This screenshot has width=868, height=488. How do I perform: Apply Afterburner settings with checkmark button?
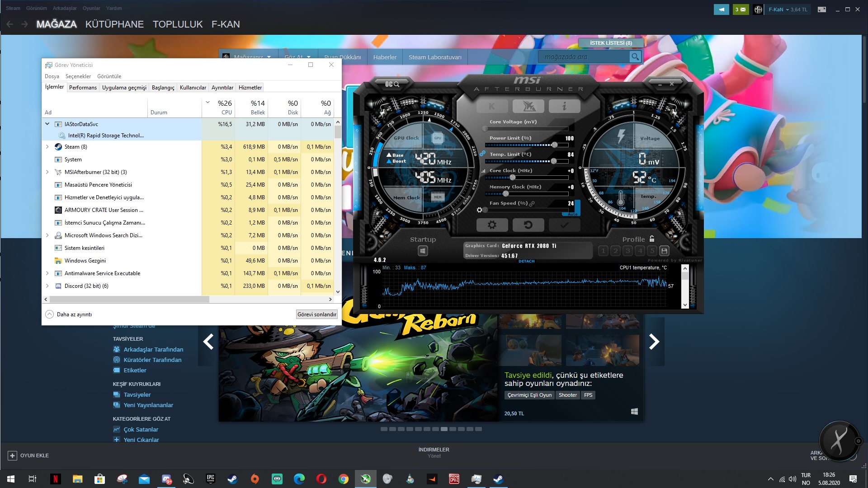pyautogui.click(x=564, y=225)
